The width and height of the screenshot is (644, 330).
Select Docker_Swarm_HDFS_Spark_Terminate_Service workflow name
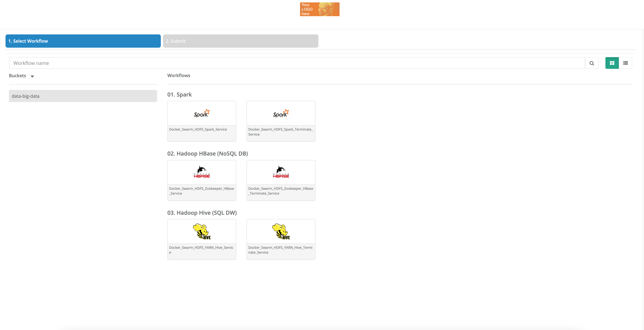pyautogui.click(x=281, y=132)
